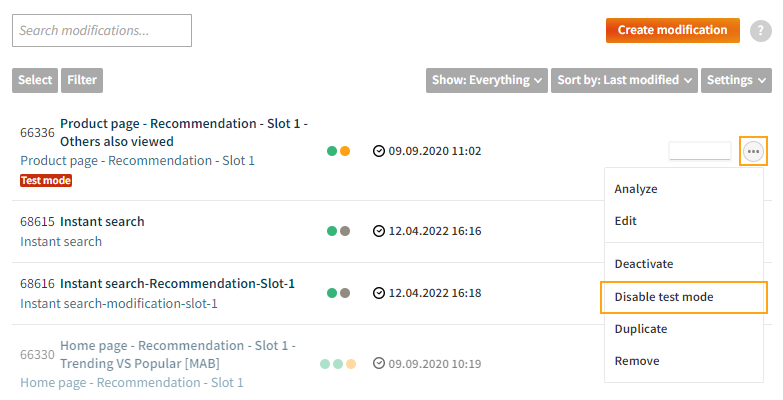This screenshot has height=400, width=783.
Task: Choose Disable test mode from the menu
Action: (664, 297)
